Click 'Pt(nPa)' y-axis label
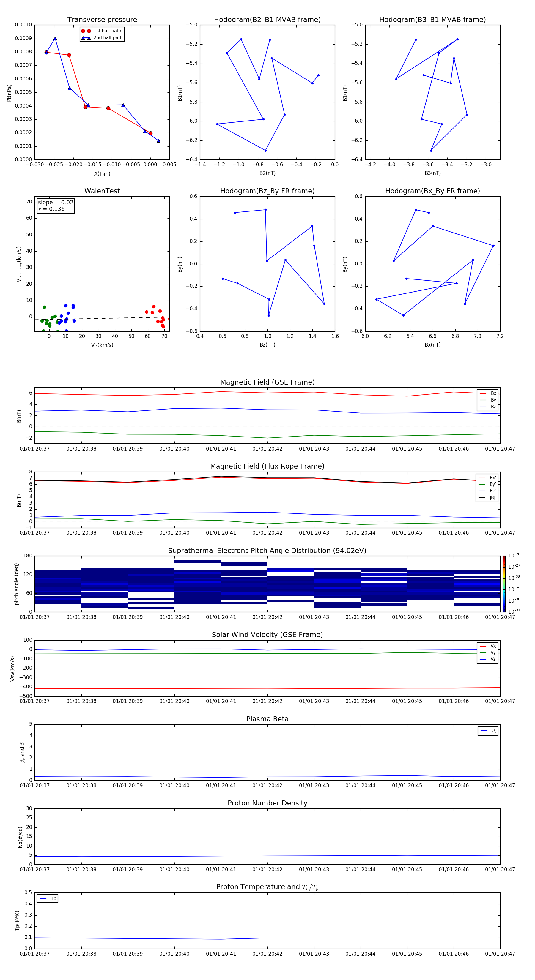Viewport: 535px width, 980px height. (x=9, y=92)
